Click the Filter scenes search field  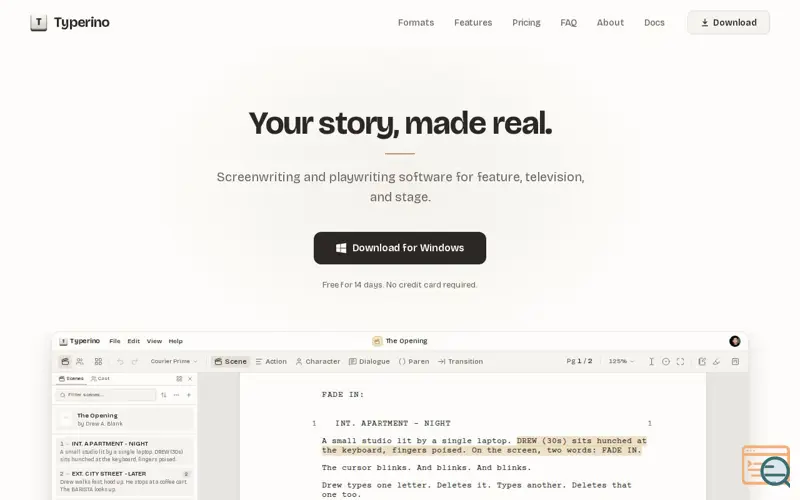click(x=106, y=395)
